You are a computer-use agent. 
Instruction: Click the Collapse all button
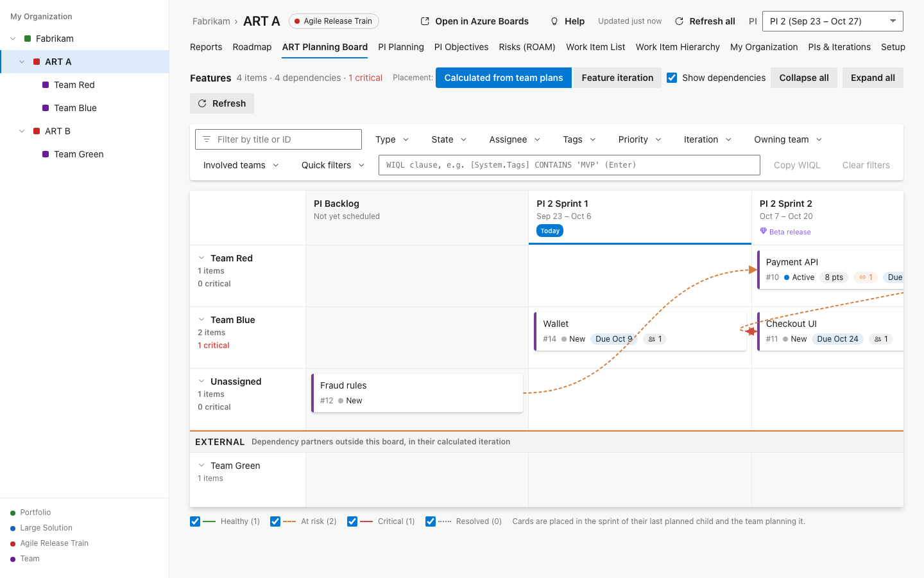pos(804,78)
